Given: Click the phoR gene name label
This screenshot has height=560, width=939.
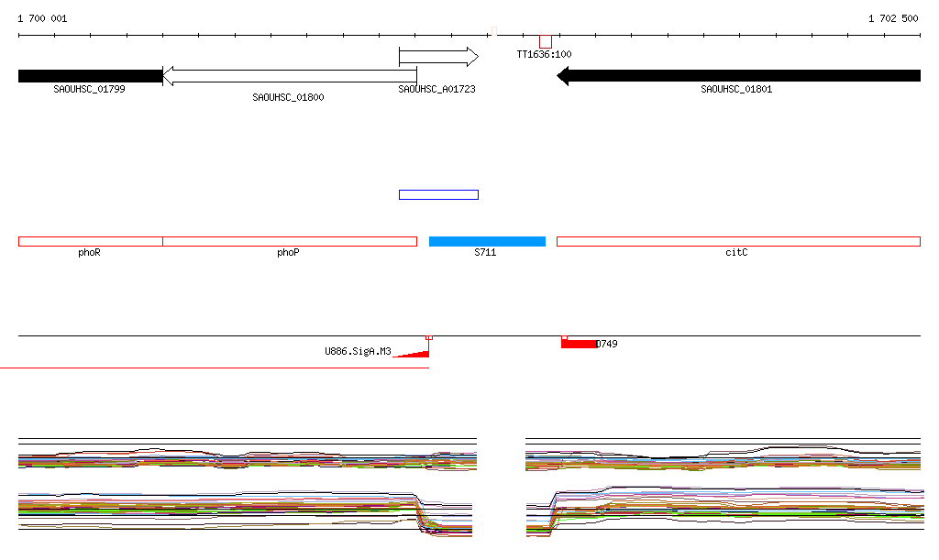Looking at the screenshot, I should (89, 252).
